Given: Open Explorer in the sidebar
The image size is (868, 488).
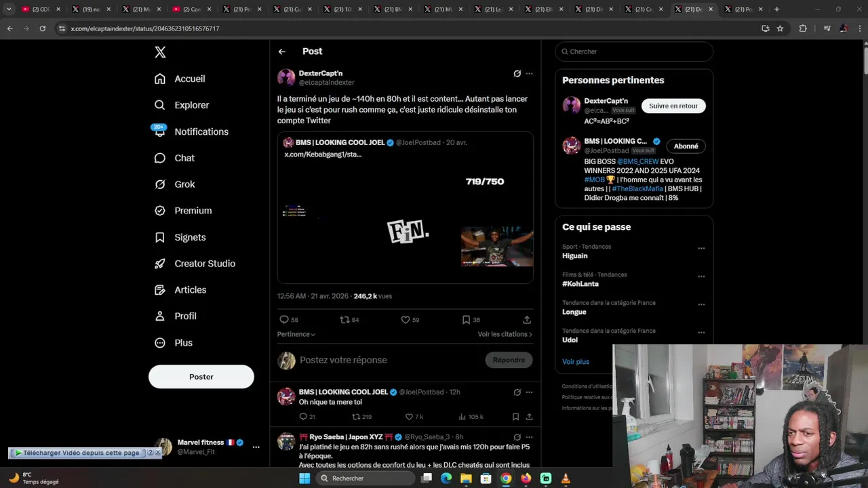Looking at the screenshot, I should tap(182, 105).
